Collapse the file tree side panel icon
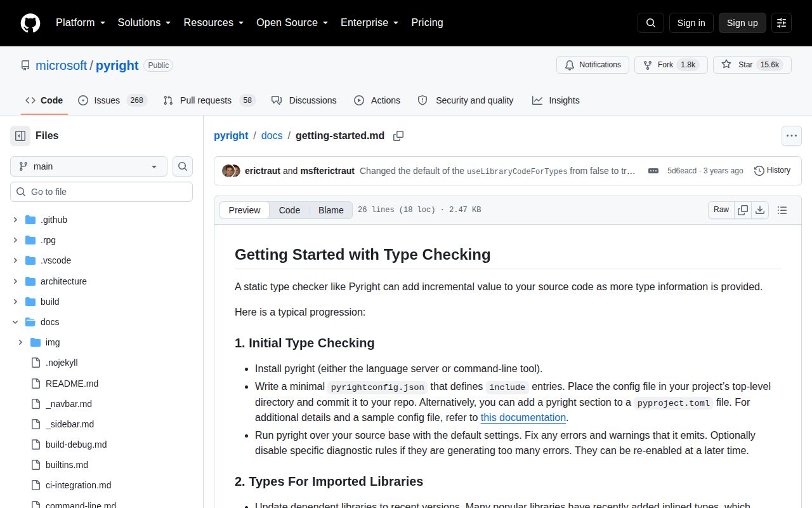812x508 pixels. (20, 135)
